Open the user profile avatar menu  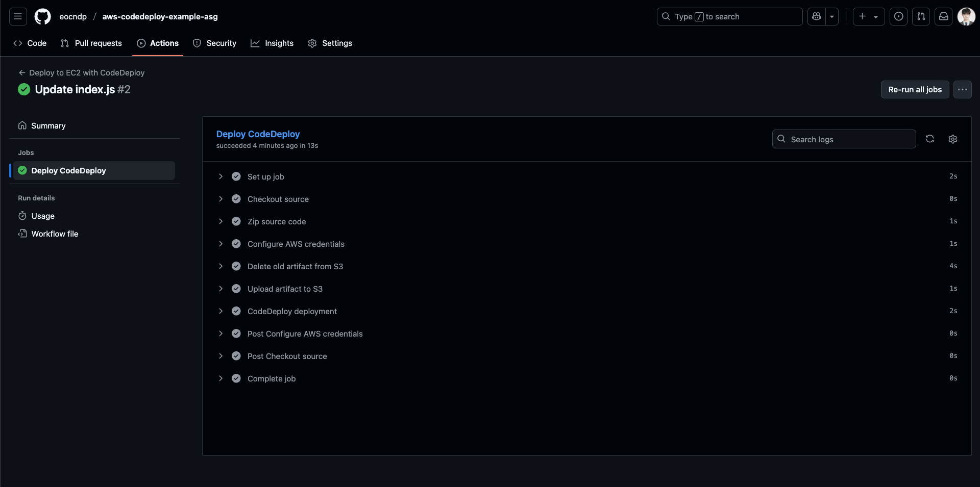(x=966, y=16)
